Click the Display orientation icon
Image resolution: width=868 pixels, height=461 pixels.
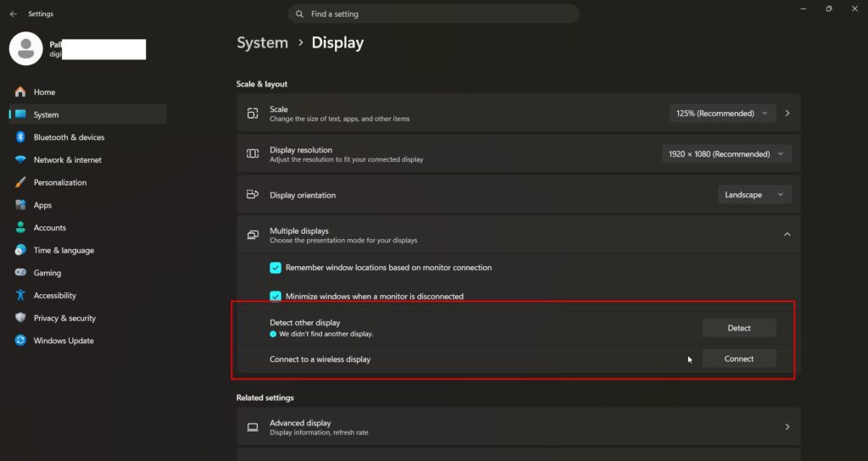[x=253, y=194]
